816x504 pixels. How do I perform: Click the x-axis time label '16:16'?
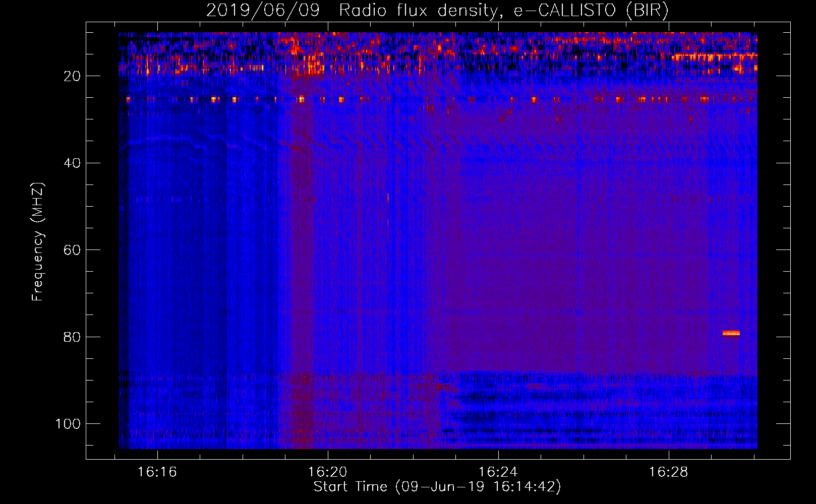pyautogui.click(x=157, y=472)
